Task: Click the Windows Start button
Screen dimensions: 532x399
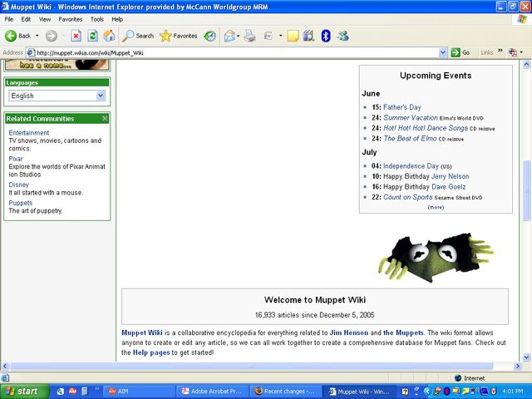Action: 24,392
